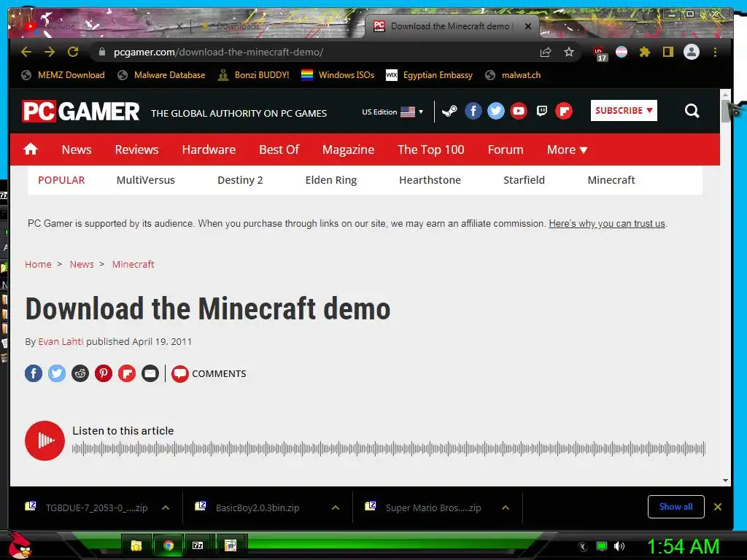Open the malwat.ch bookmark
The width and height of the screenshot is (747, 560).
click(x=513, y=75)
